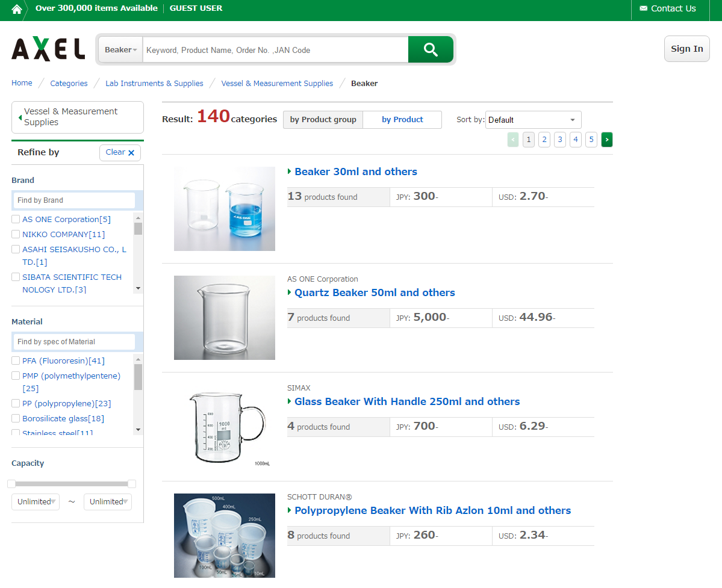This screenshot has width=722, height=588.
Task: Open the Quartz Beaker product thumbnail
Action: [x=224, y=317]
